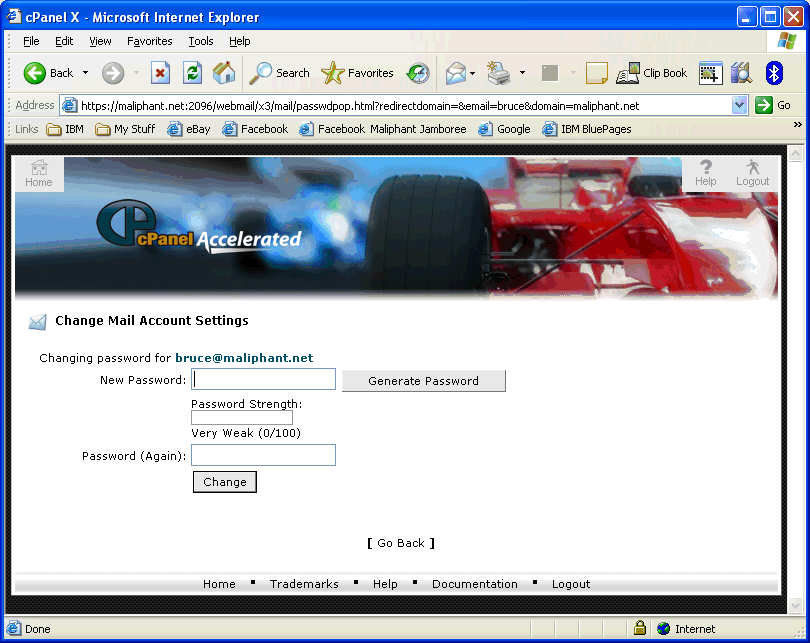Click the Bluetooth toolbar icon

click(x=773, y=73)
